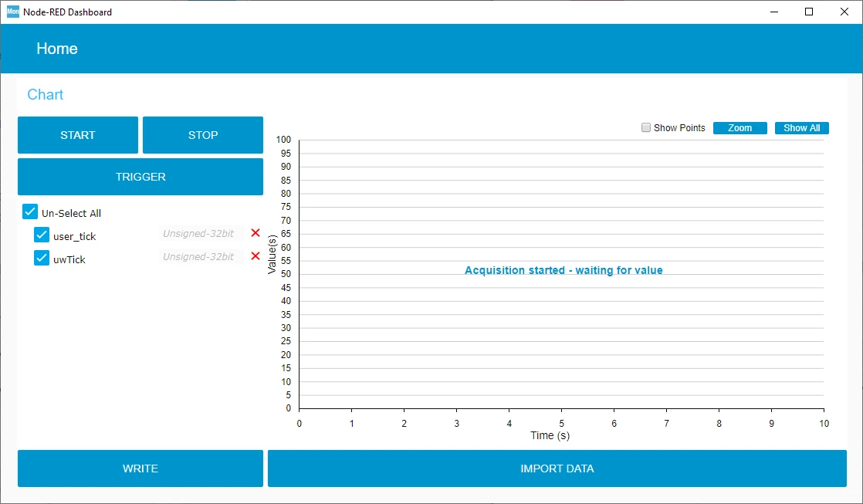Uncheck the Un-Select All checkbox
Image resolution: width=863 pixels, height=504 pixels.
click(x=30, y=211)
